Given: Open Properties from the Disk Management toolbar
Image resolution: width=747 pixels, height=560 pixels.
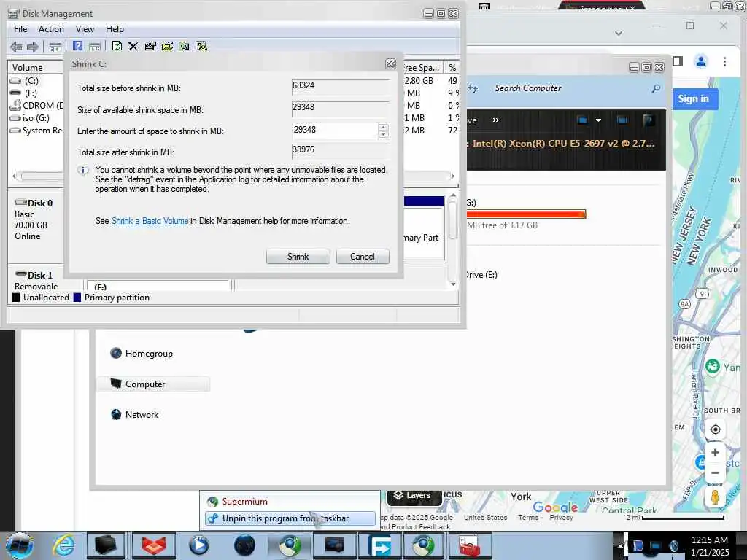Looking at the screenshot, I should [x=150, y=46].
